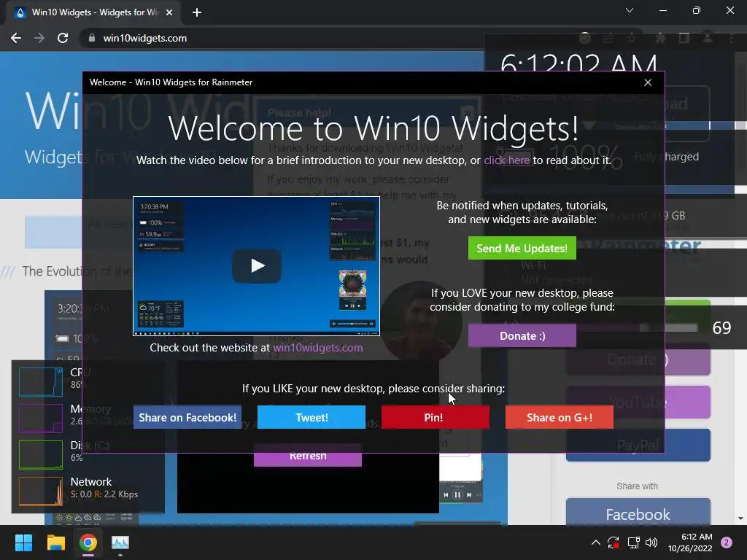The height and width of the screenshot is (560, 747).
Task: Click the Chrome icon in the taskbar
Action: point(88,542)
